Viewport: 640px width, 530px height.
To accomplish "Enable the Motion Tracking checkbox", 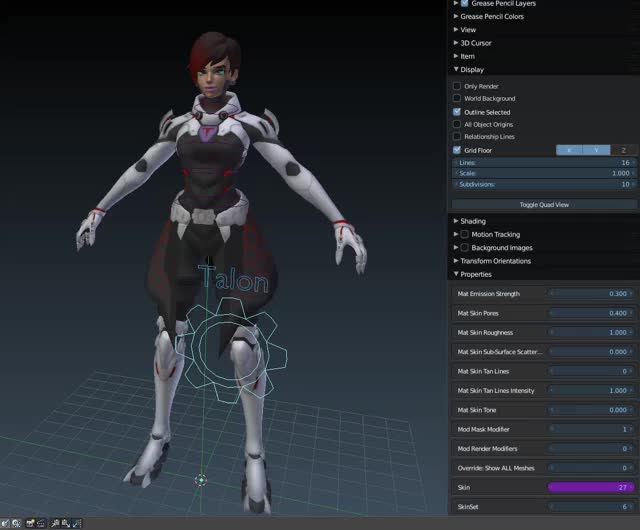I will pyautogui.click(x=464, y=234).
